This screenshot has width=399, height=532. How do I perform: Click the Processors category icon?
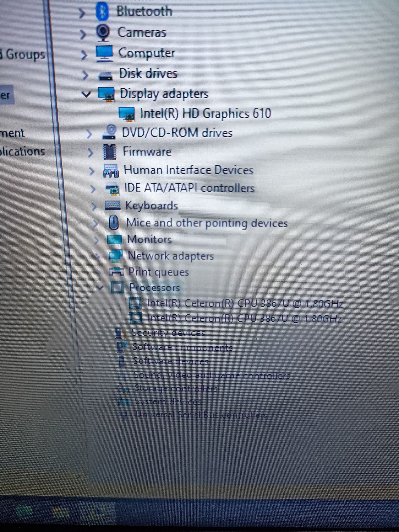117,288
